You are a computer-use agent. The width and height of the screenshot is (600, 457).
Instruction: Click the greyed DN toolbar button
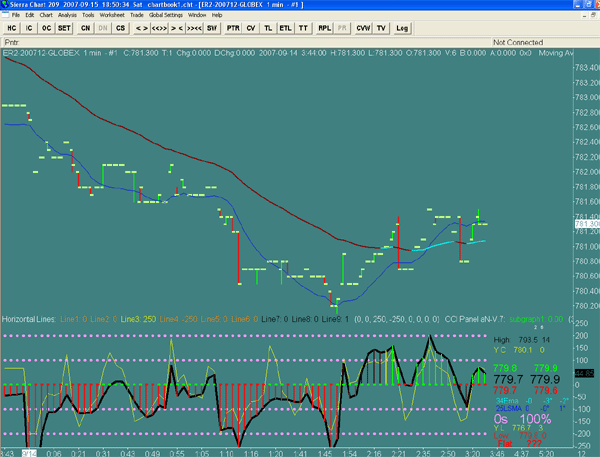[x=103, y=28]
